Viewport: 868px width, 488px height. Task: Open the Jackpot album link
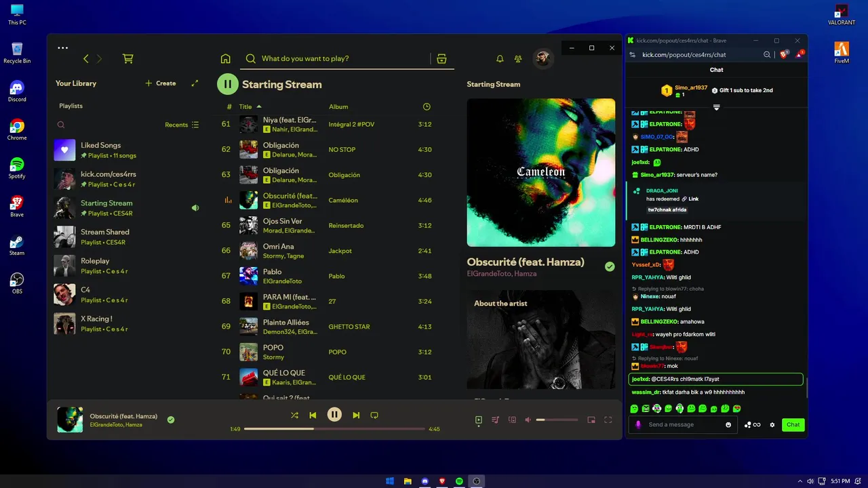point(340,251)
